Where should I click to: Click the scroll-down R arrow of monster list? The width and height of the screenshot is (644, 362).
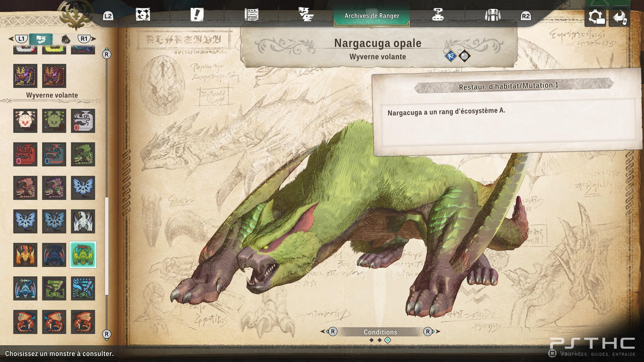(x=107, y=335)
